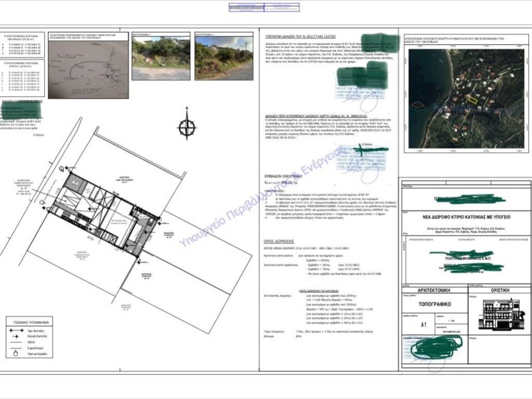This screenshot has height=399, width=532.
Task: Click the boundary vertex cross symbol in legend
Action: 16,337
